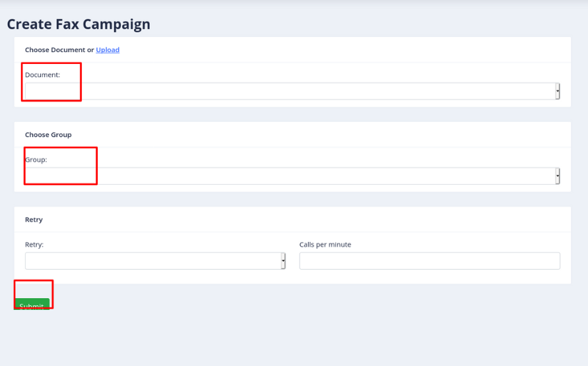Click the Document: field label
Viewport: 588px width, 366px height.
click(42, 75)
